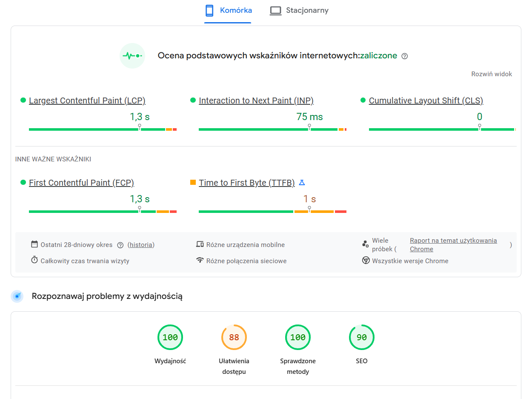This screenshot has height=399, width=532.
Task: Open First Contentful Paint (FCP) link
Action: tap(81, 183)
